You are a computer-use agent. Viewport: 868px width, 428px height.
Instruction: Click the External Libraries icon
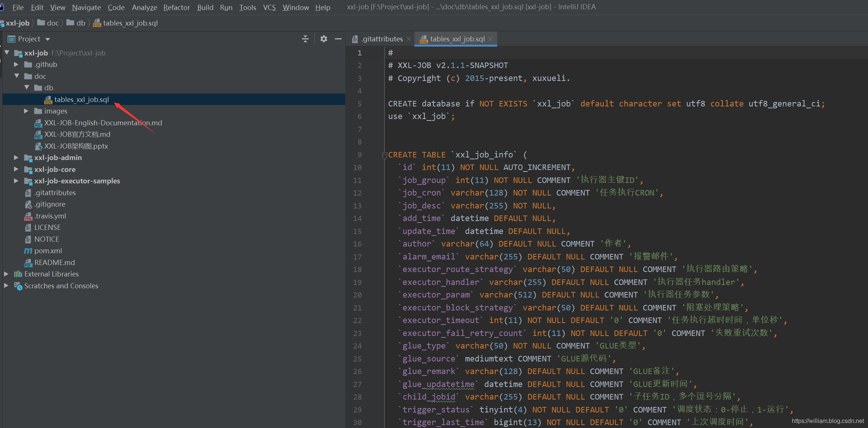click(x=18, y=274)
